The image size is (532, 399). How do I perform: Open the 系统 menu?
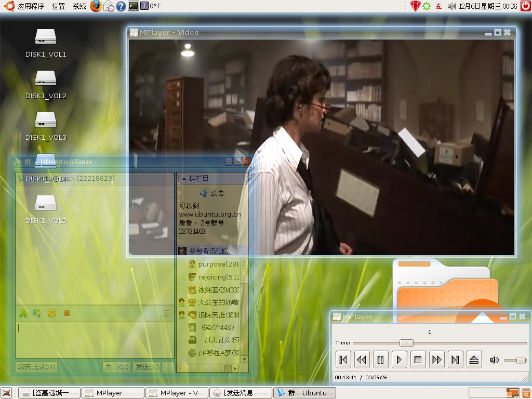[x=79, y=6]
